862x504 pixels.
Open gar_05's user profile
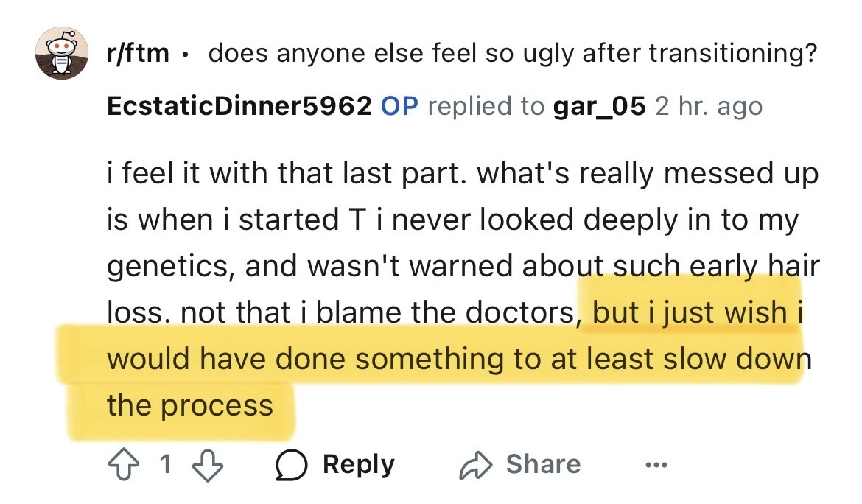(598, 106)
